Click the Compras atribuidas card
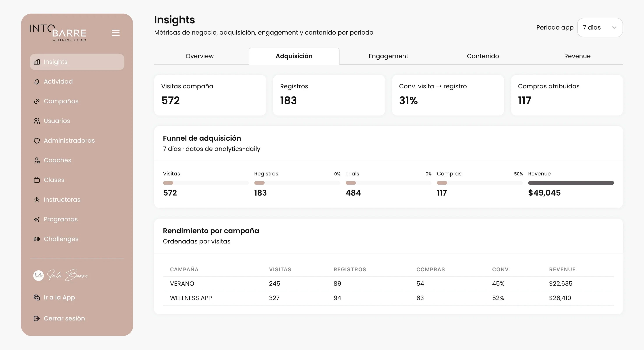 [567, 95]
